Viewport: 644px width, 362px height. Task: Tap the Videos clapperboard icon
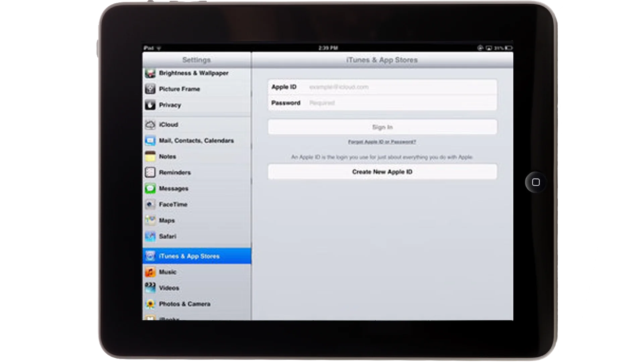click(150, 288)
